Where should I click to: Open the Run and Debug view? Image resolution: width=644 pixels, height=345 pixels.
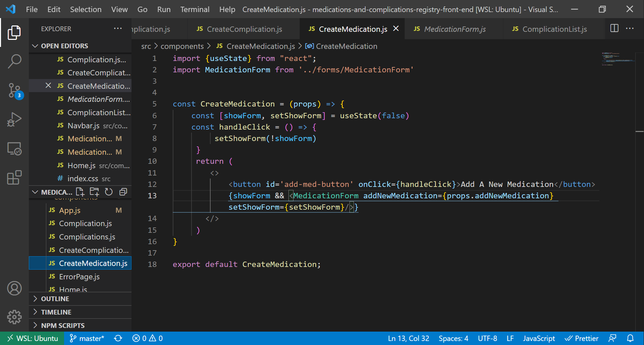tap(14, 120)
